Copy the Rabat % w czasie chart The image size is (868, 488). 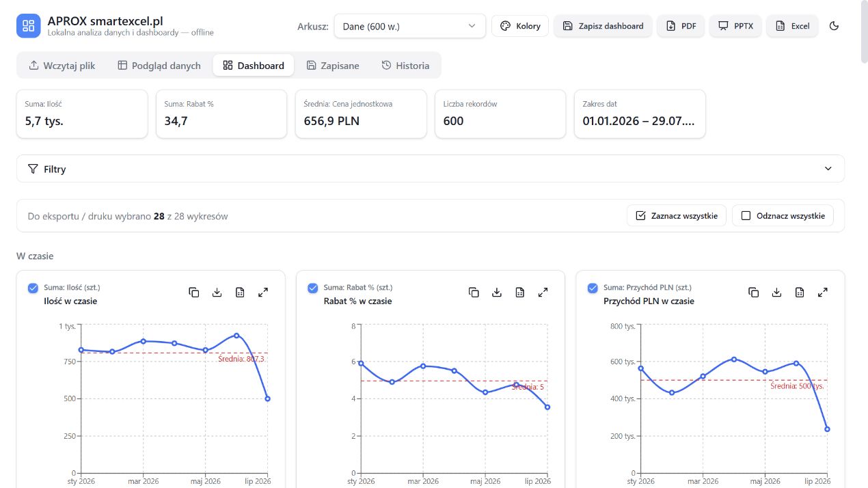point(474,293)
